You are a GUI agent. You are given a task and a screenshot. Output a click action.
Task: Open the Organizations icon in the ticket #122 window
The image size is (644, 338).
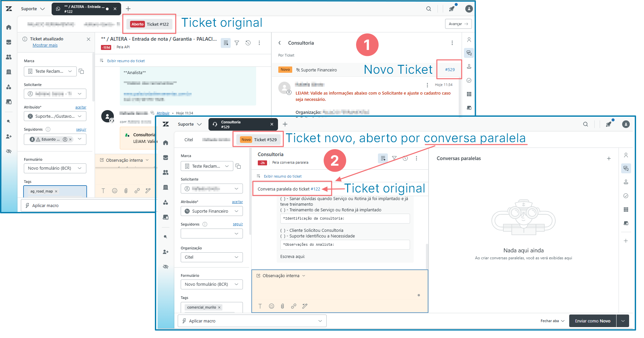[9, 72]
